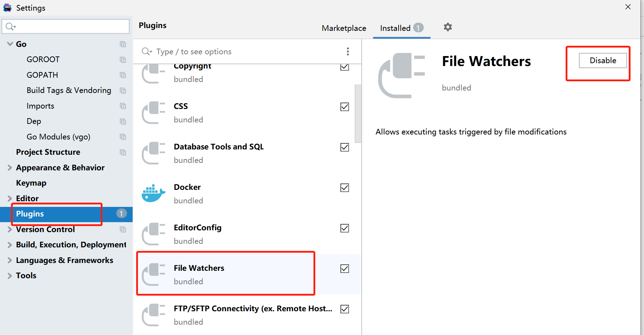Viewport: 644px width, 335px height.
Task: Toggle the EditorConfig plugin checkbox
Action: click(x=345, y=228)
